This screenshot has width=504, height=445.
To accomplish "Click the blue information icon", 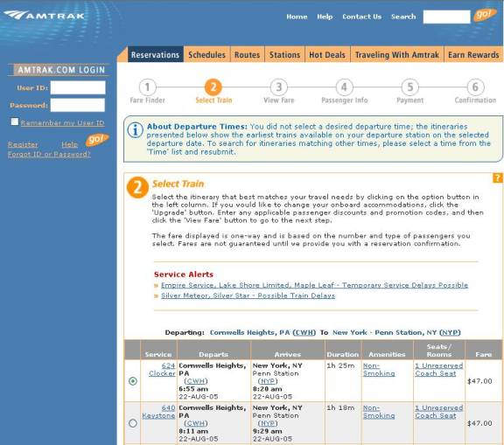I will [136, 130].
